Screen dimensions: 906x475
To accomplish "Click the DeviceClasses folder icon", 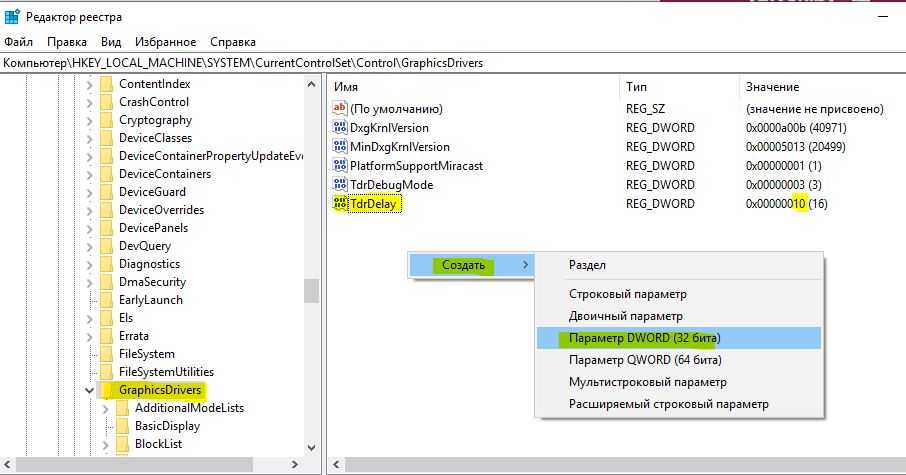I will [106, 138].
